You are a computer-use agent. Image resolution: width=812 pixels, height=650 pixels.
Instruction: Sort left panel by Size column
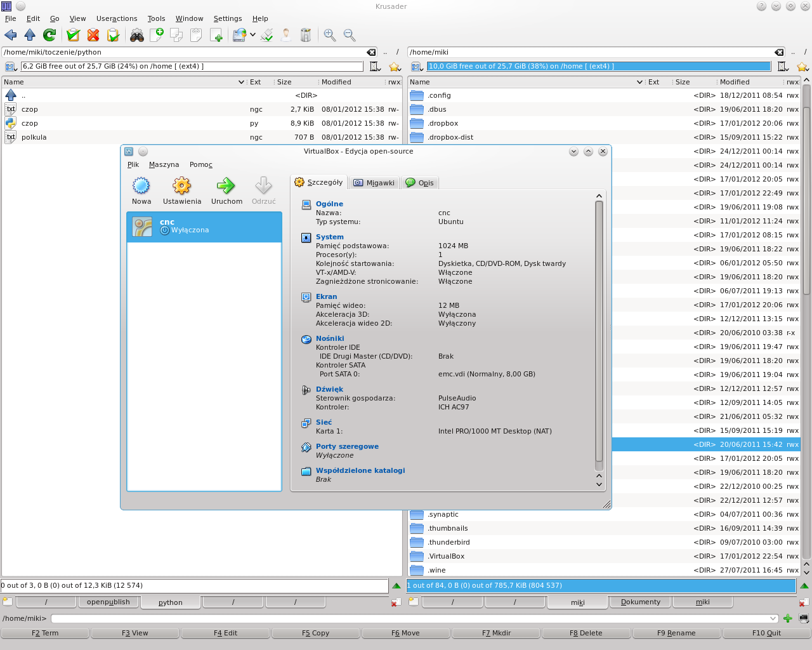284,82
